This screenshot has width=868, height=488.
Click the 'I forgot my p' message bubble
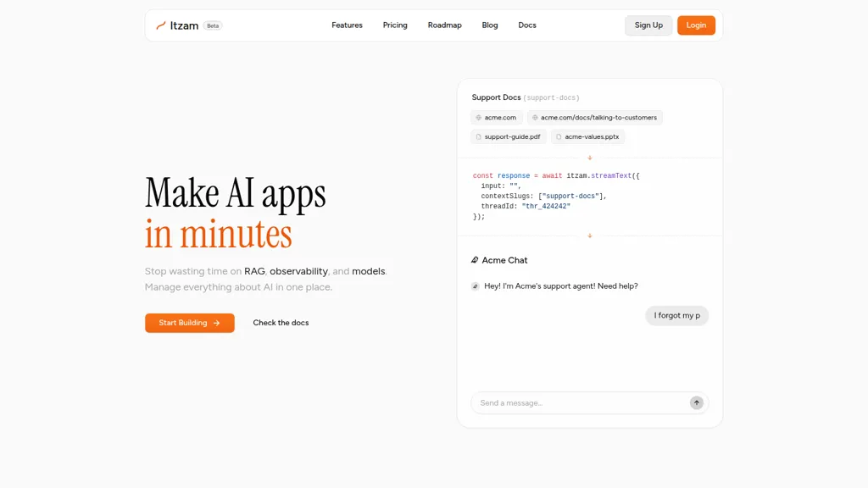click(677, 315)
